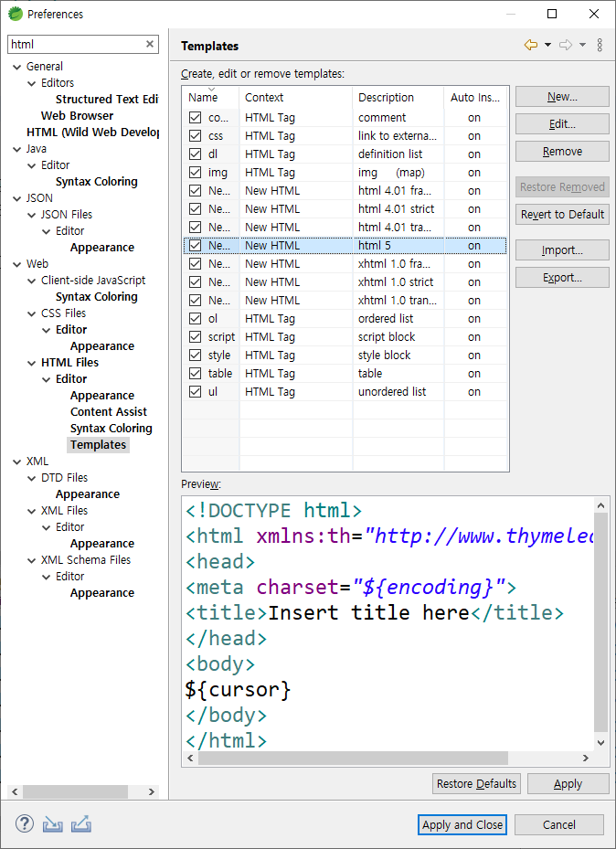Click the back navigation arrow icon
Image resolution: width=616 pixels, height=849 pixels.
click(530, 45)
